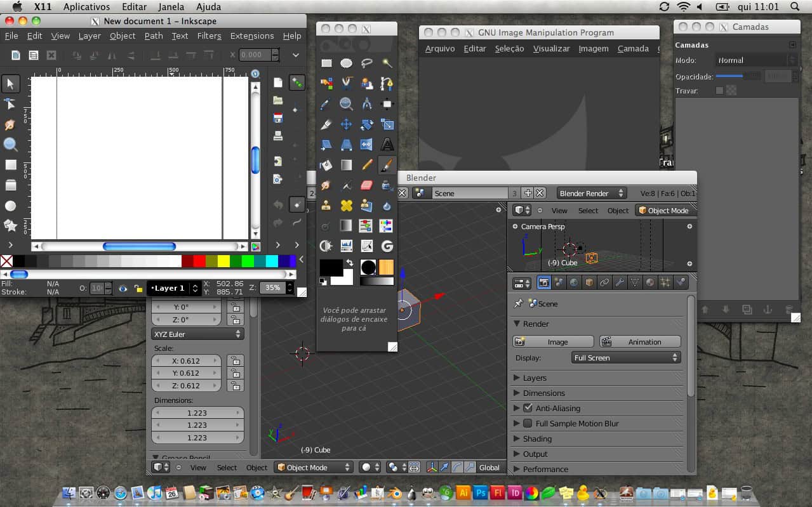Toggle Layer 1 lock icon in Inkscape
This screenshot has height=507, width=812.
(x=138, y=289)
